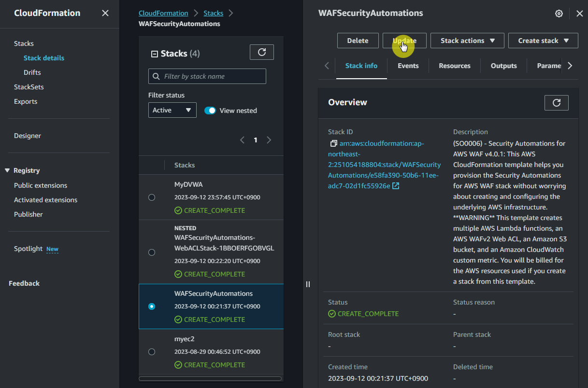Viewport: 588px width, 388px height.
Task: Close the CloudFormation navigation sidebar
Action: 105,13
